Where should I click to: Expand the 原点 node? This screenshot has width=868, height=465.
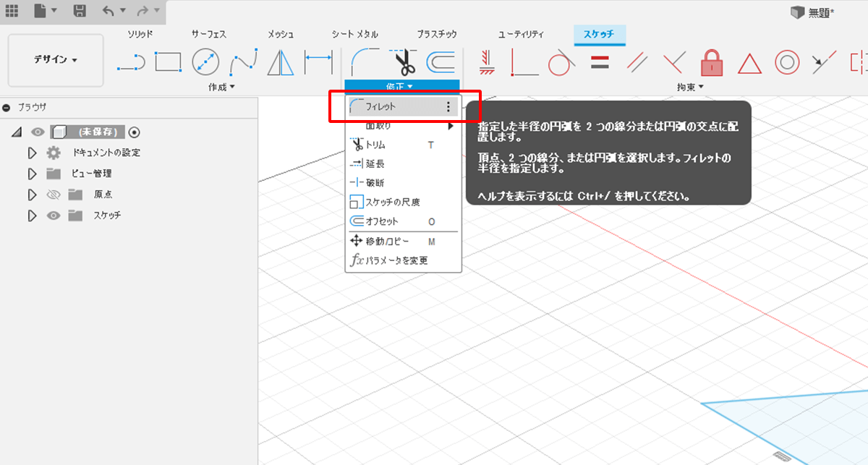pyautogui.click(x=32, y=195)
